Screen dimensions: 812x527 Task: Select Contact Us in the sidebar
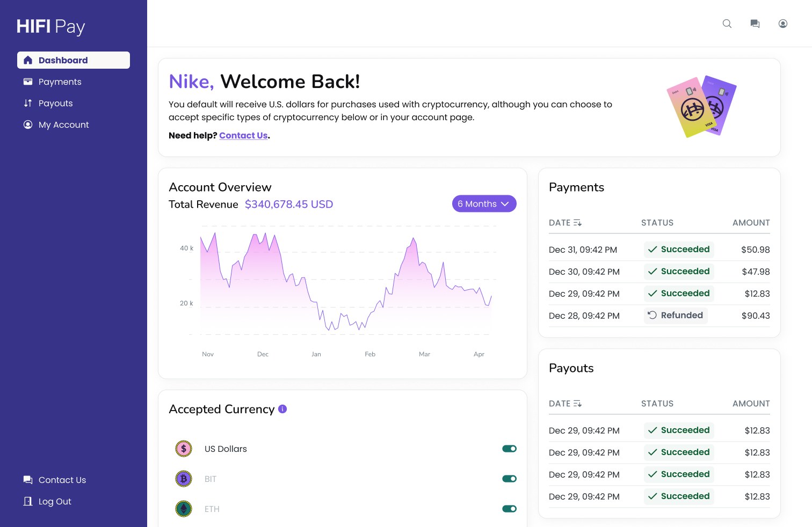coord(74,480)
